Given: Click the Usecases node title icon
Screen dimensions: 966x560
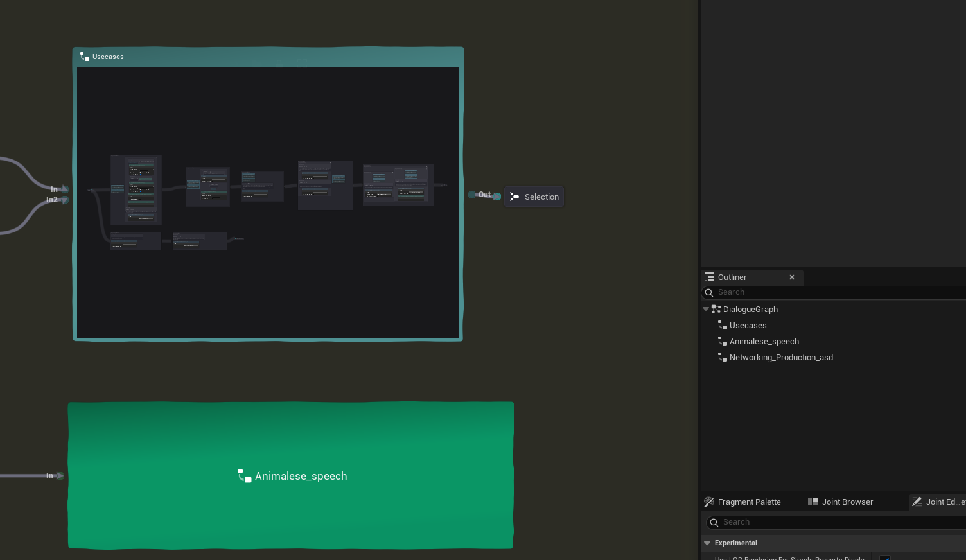Looking at the screenshot, I should [x=85, y=57].
